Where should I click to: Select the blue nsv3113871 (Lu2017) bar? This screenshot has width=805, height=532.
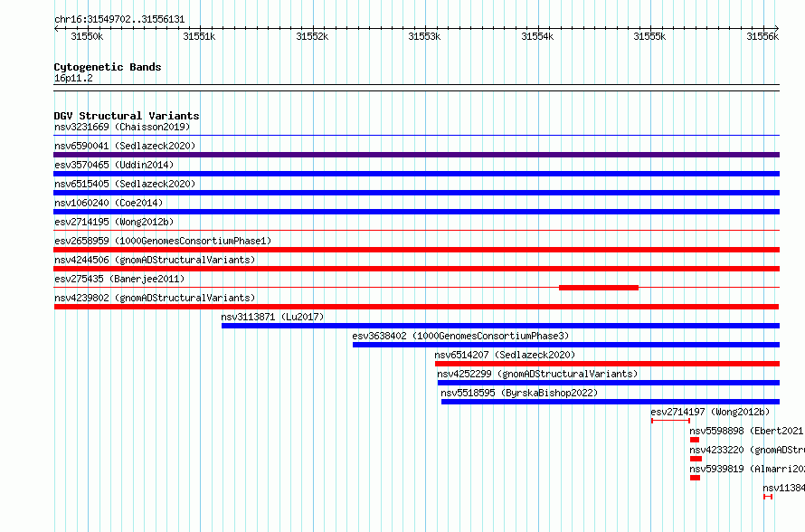[x=500, y=326]
